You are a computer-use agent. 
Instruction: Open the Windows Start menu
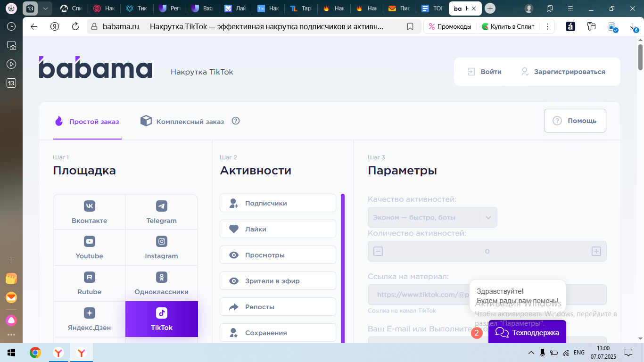click(11, 352)
